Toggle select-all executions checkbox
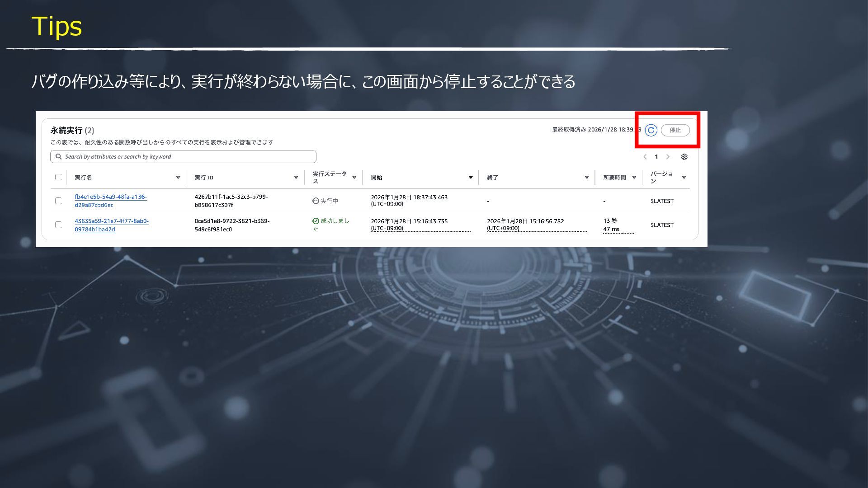Viewport: 868px width, 488px height. tap(58, 177)
